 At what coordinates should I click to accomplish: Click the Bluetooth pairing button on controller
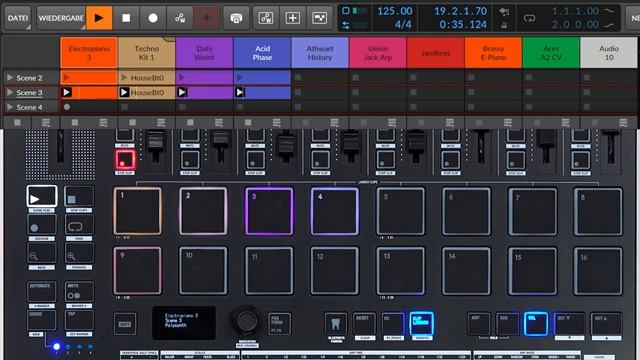click(x=336, y=324)
